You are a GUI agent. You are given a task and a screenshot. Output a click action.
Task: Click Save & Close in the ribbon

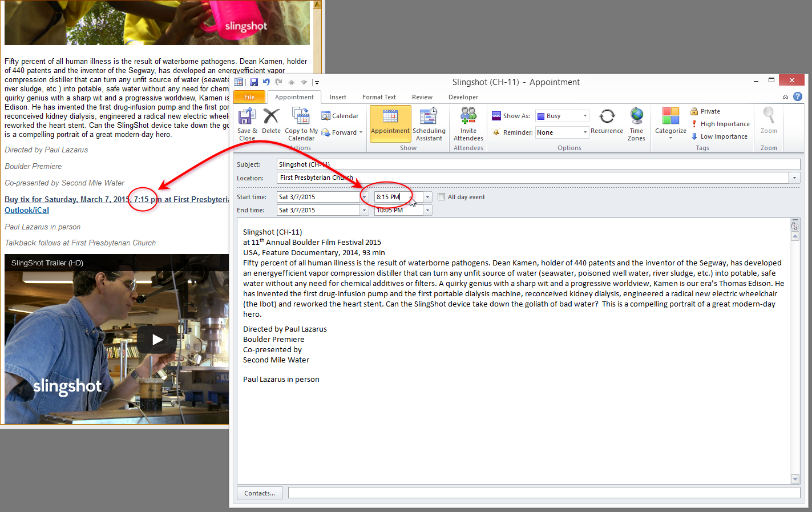pyautogui.click(x=247, y=124)
